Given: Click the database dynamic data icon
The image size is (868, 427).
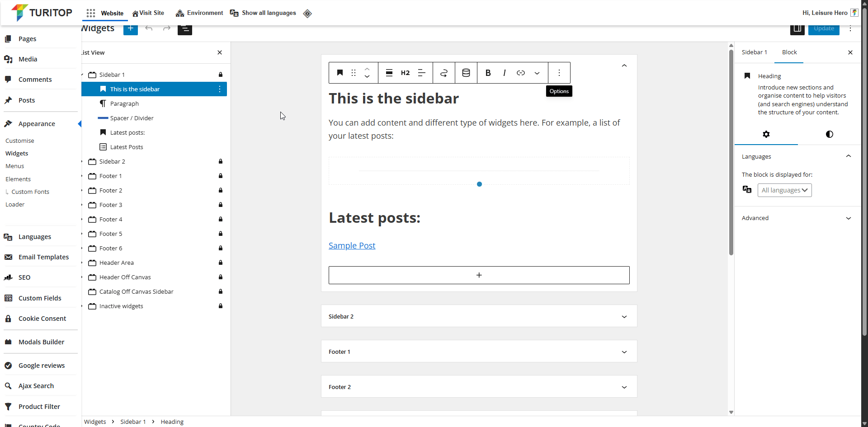Looking at the screenshot, I should 466,73.
